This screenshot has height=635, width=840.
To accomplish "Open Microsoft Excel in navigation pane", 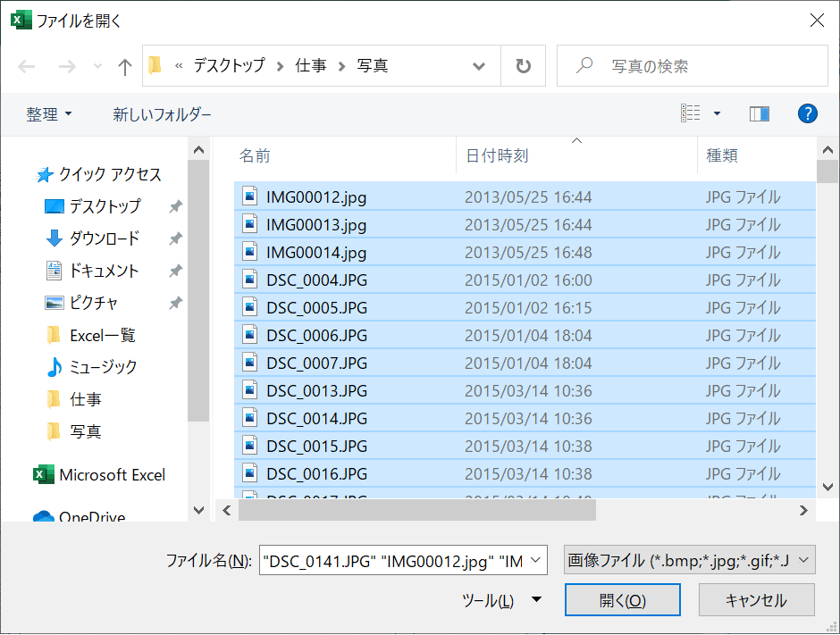I will click(x=112, y=475).
